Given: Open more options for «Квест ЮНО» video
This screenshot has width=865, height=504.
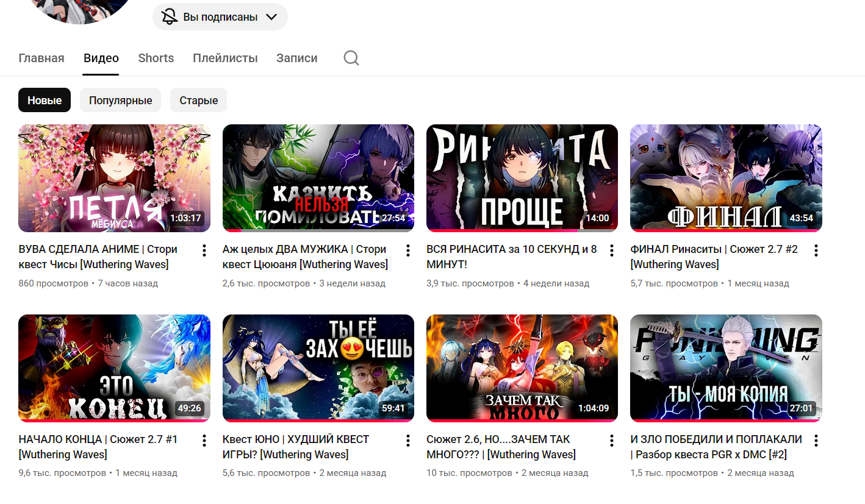Looking at the screenshot, I should [408, 441].
